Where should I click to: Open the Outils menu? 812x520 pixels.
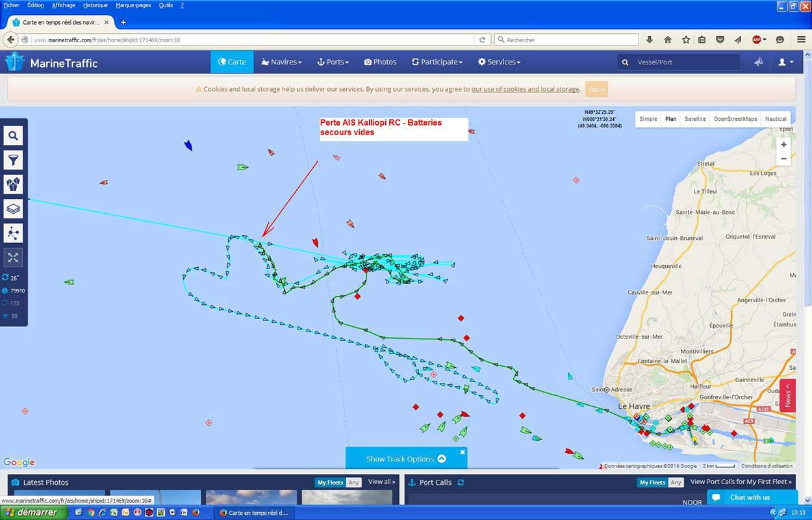166,5
